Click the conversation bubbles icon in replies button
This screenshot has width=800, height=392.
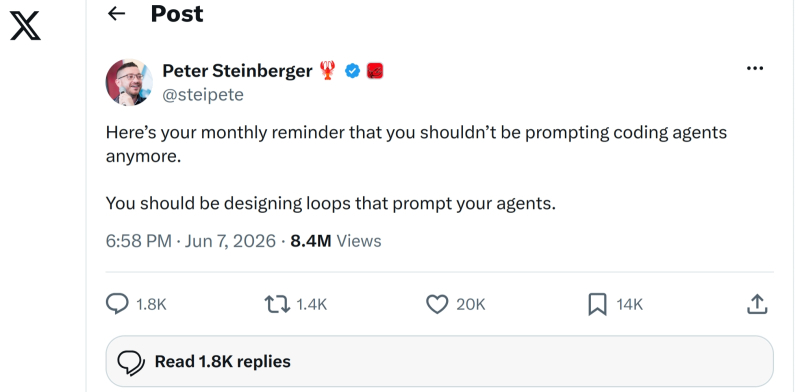coord(131,362)
